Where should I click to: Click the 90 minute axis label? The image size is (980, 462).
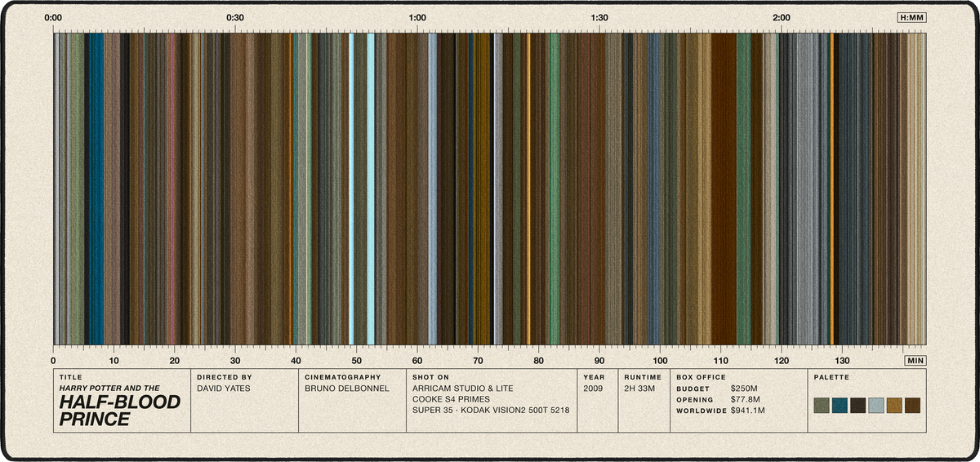(x=599, y=360)
